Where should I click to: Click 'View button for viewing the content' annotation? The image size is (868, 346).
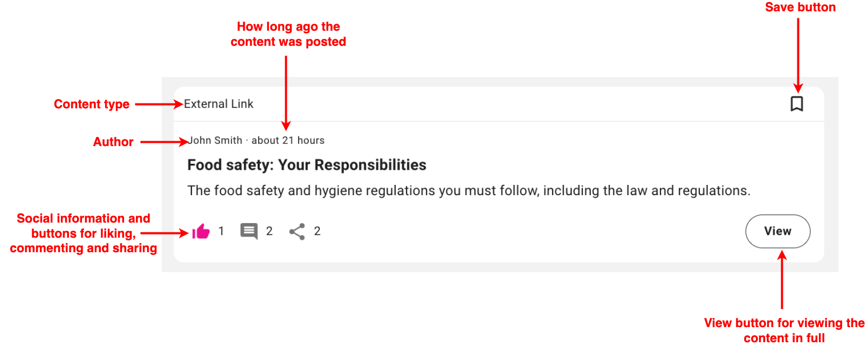coord(784,330)
